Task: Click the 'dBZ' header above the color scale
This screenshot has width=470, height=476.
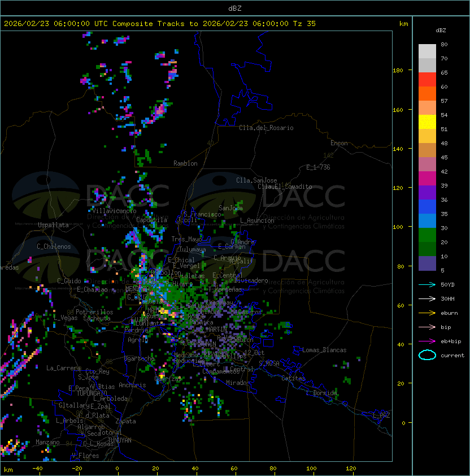Action: 441,31
